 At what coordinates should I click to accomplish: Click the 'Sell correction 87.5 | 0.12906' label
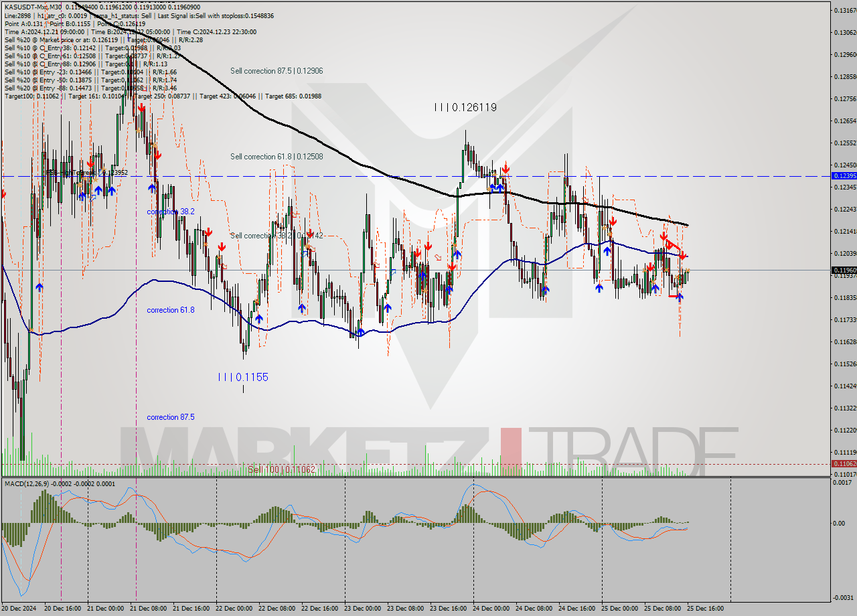pos(277,71)
